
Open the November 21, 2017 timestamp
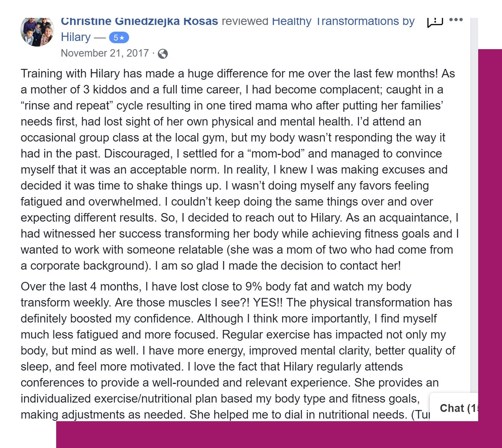pyautogui.click(x=105, y=53)
